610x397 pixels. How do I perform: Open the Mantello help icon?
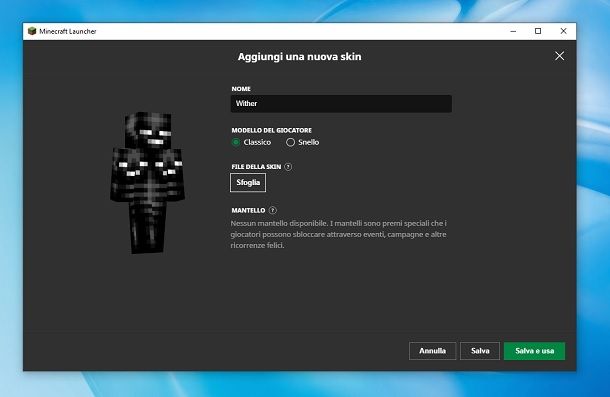[273, 210]
